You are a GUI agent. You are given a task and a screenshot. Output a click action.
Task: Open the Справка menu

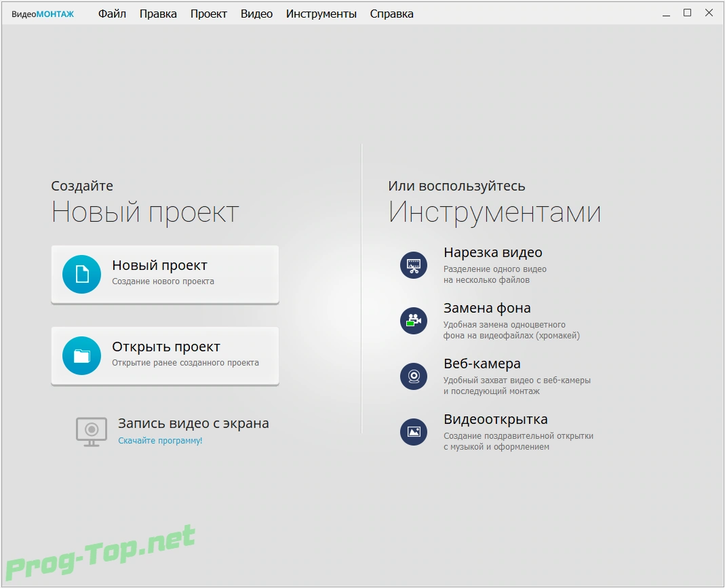pyautogui.click(x=391, y=14)
